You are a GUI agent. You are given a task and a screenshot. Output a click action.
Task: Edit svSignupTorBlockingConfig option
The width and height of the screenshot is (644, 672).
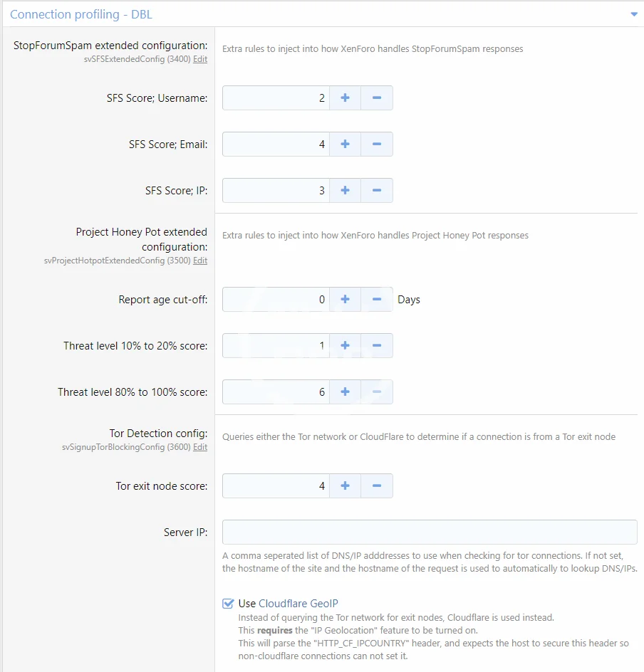point(200,448)
